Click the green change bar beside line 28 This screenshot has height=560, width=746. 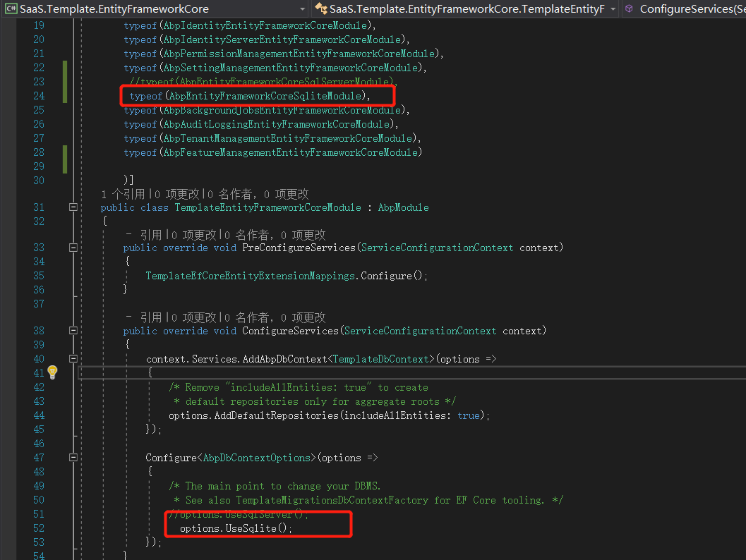[x=64, y=152]
